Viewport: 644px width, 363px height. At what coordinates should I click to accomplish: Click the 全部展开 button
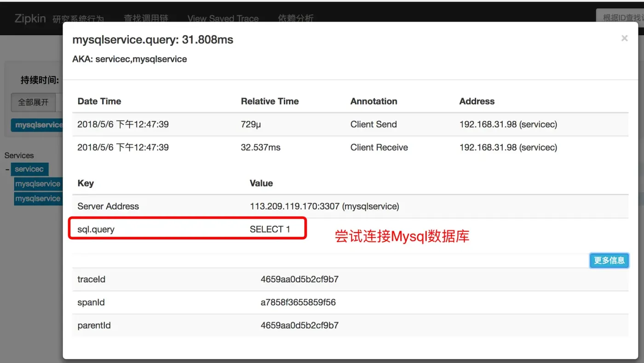33,102
